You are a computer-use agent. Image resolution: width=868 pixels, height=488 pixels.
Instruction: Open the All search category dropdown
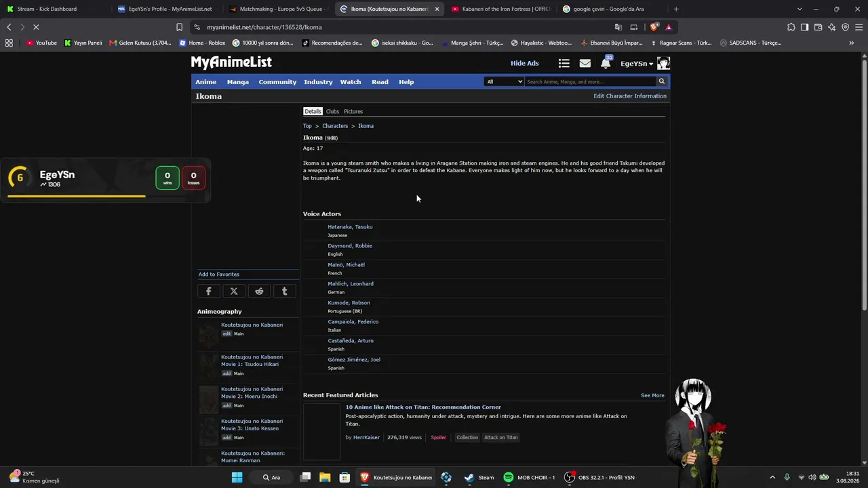[504, 81]
